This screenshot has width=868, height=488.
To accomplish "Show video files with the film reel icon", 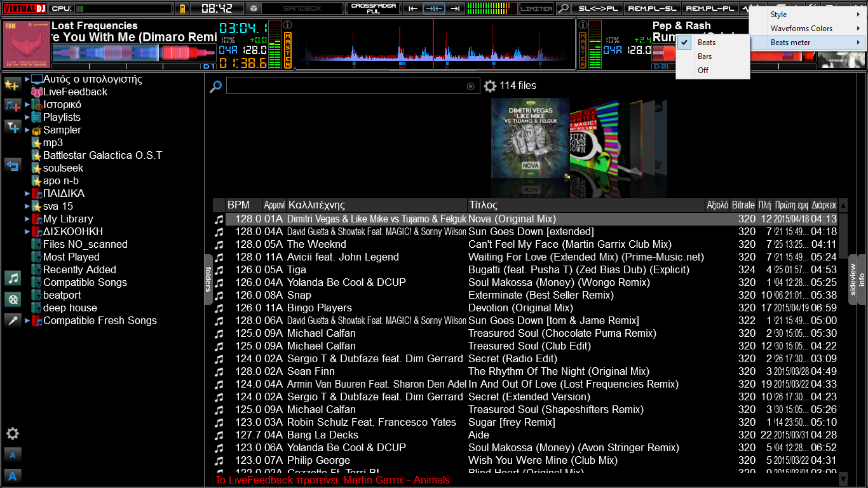I will click(x=12, y=299).
